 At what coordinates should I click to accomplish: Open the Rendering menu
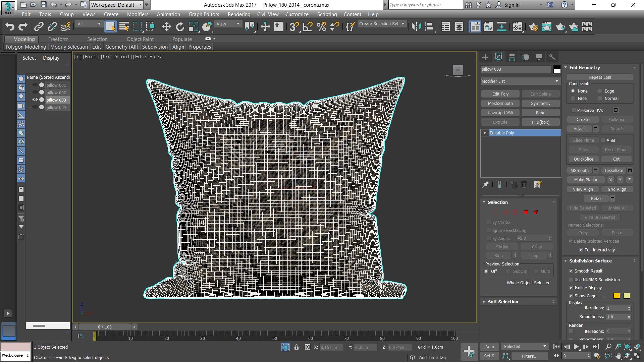coord(239,14)
